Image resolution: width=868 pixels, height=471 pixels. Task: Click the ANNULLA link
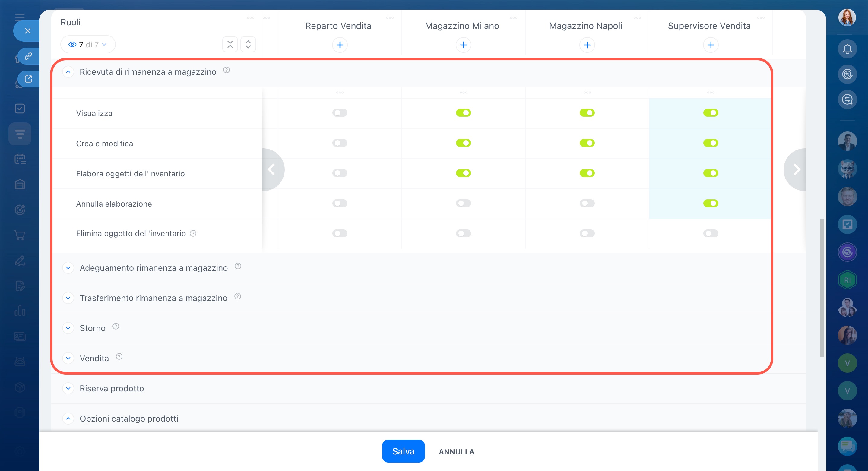(456, 452)
